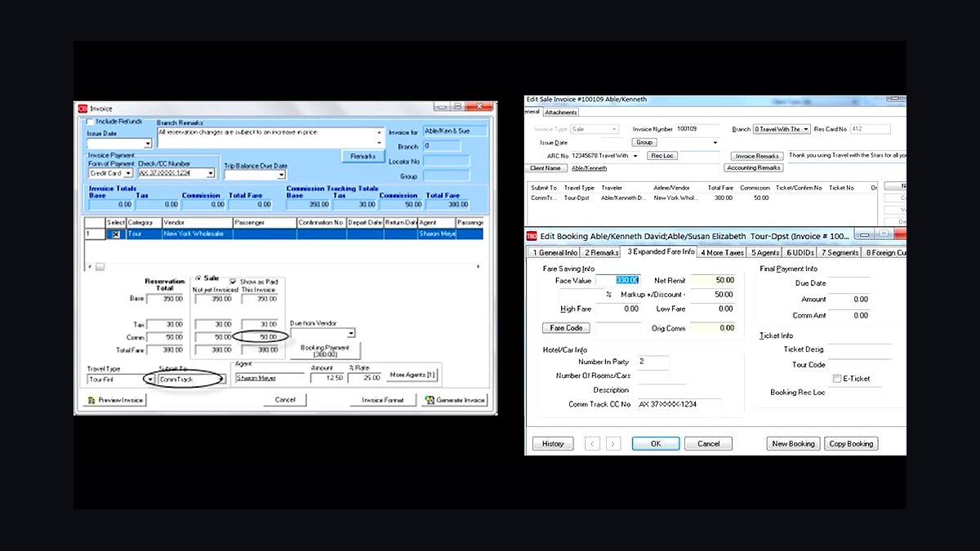Image resolution: width=980 pixels, height=551 pixels.
Task: Select New York Wholesaler vendor cell
Action: click(197, 234)
